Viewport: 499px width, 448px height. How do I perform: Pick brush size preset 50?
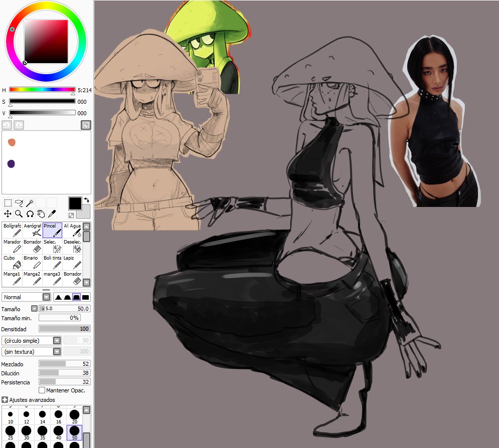(74, 433)
